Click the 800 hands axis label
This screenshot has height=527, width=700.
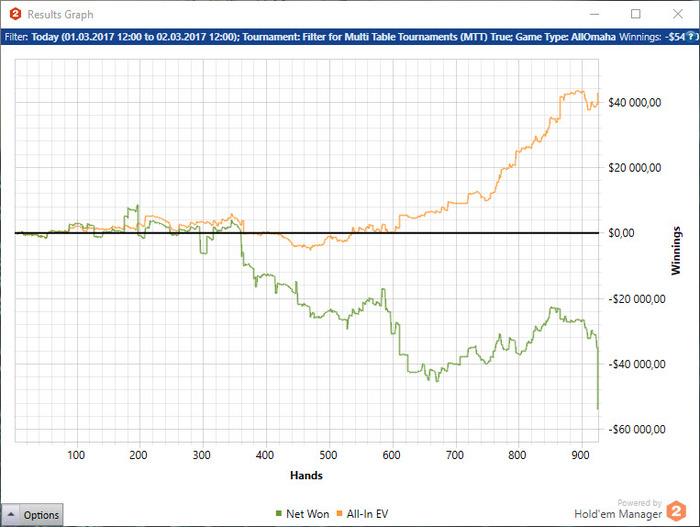(517, 455)
